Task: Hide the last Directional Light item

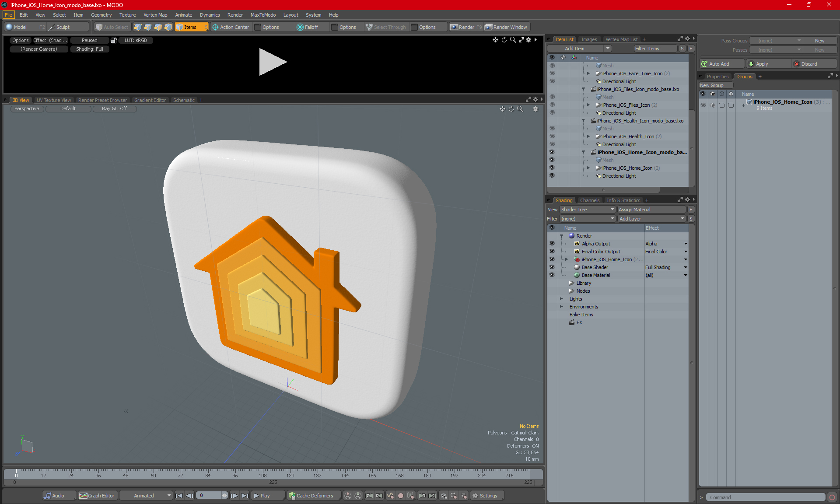Action: coord(552,176)
